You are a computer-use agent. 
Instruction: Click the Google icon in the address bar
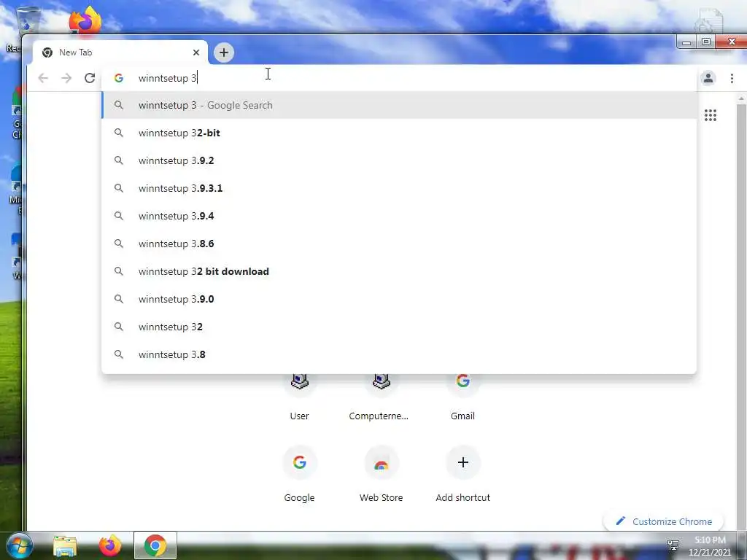point(119,78)
